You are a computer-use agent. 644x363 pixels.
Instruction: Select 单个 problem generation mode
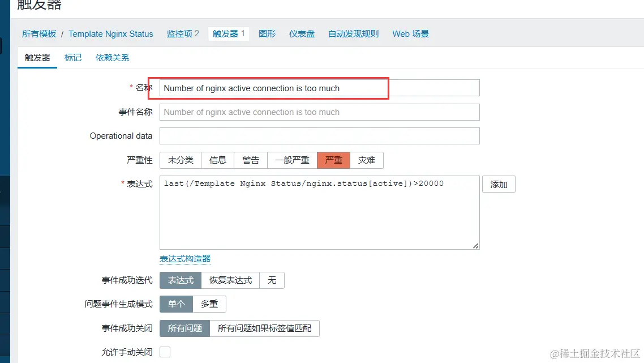tap(176, 304)
